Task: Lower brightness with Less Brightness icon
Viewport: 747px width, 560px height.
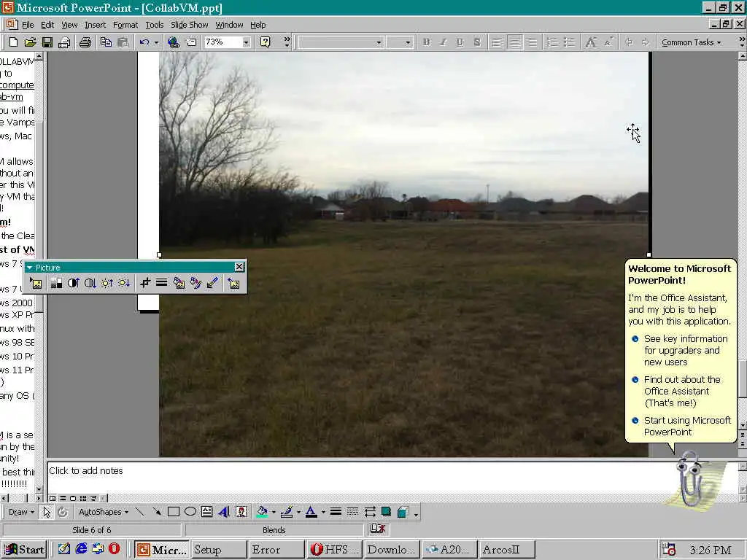Action: tap(124, 284)
